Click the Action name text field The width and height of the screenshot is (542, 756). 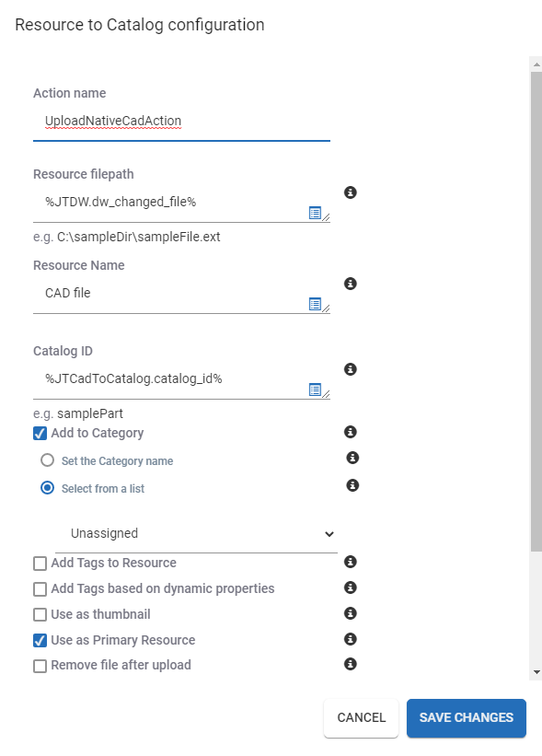click(181, 121)
